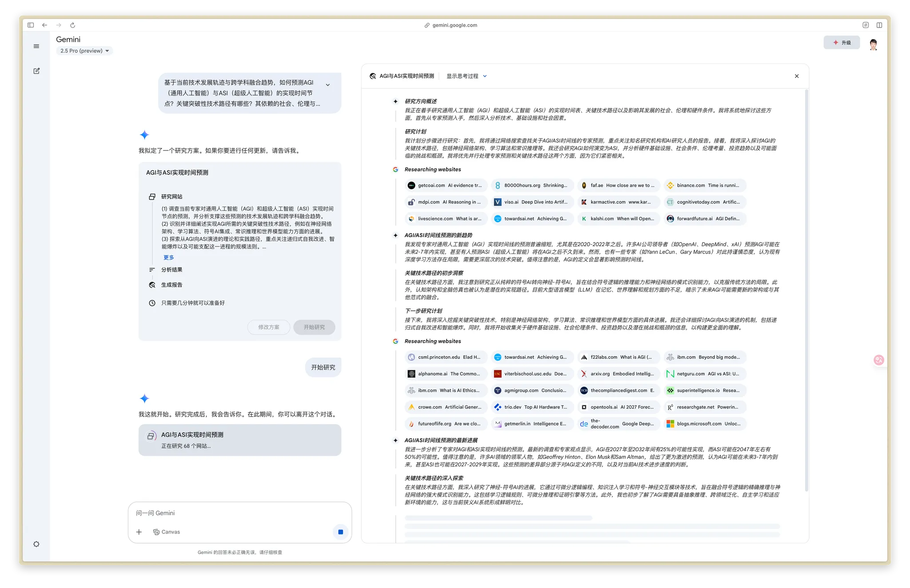Expand the 显示思考过程 dropdown
Image resolution: width=910 pixels, height=588 pixels.
pos(467,76)
